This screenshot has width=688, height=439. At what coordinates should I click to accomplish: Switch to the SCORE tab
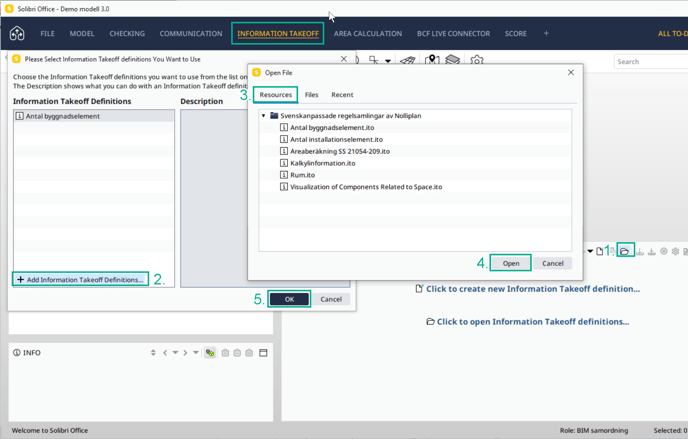516,33
